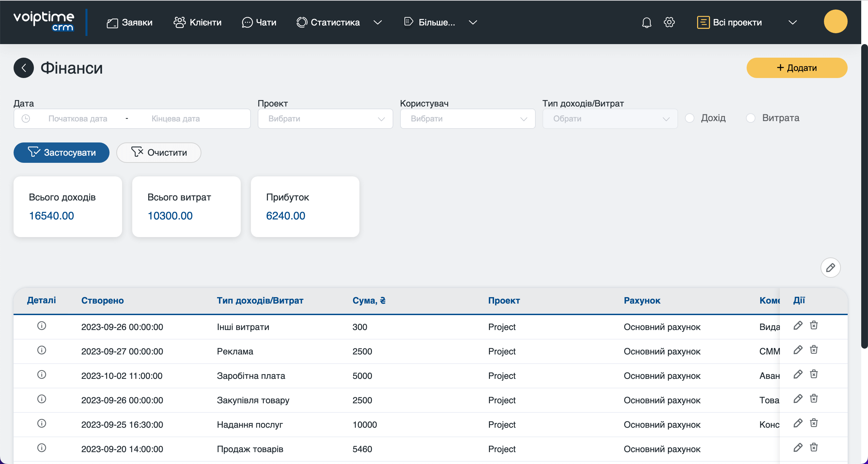This screenshot has height=464, width=868.
Task: Click the date 2023-09-20 14:00:00
Action: [x=122, y=449]
